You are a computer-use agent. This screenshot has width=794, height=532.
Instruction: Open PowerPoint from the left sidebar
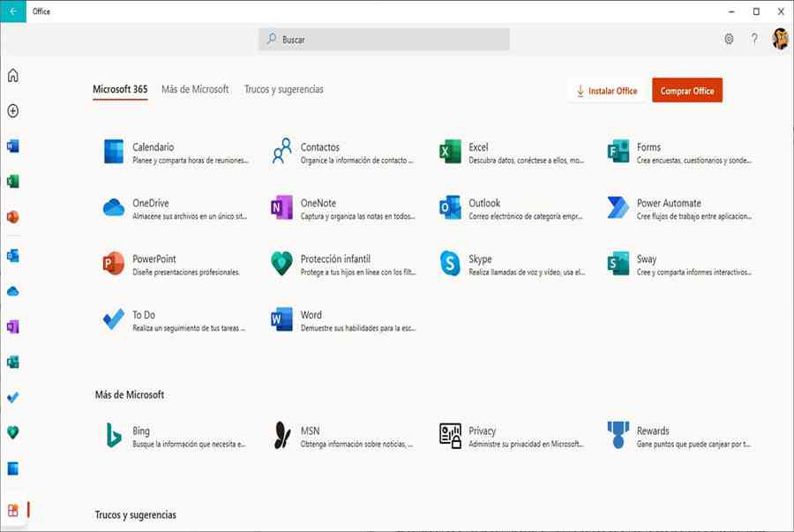pyautogui.click(x=12, y=216)
